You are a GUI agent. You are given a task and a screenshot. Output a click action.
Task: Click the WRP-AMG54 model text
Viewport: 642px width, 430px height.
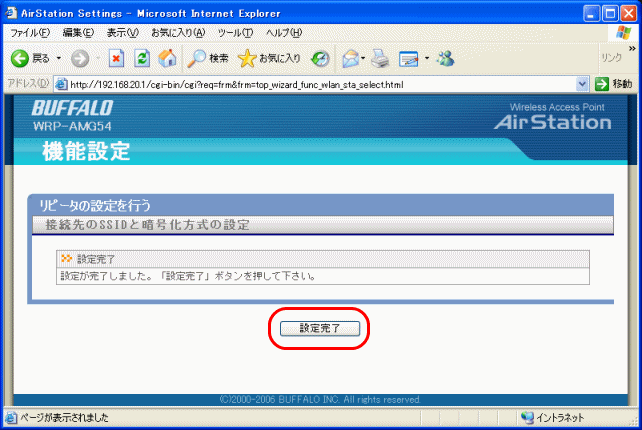click(72, 126)
